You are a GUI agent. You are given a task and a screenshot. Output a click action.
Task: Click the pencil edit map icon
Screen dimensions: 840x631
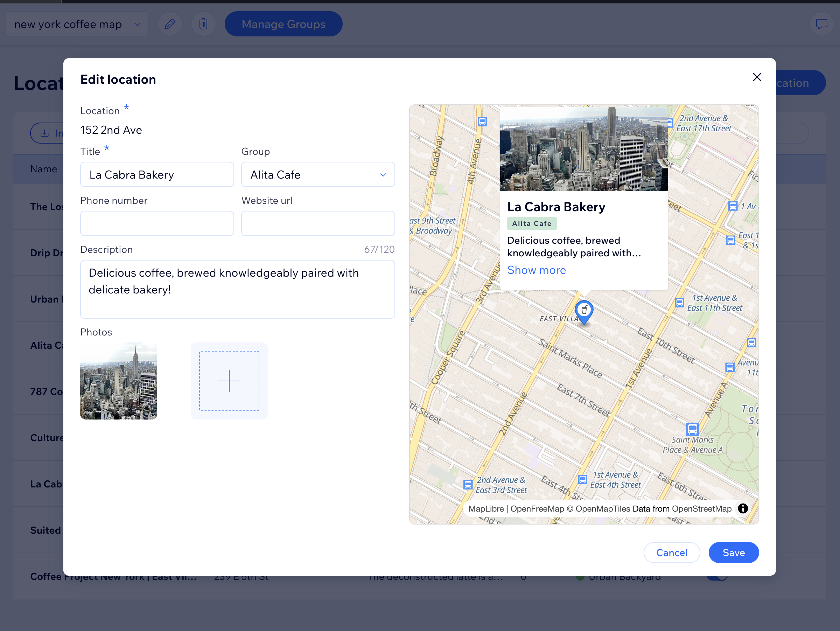[x=170, y=24]
